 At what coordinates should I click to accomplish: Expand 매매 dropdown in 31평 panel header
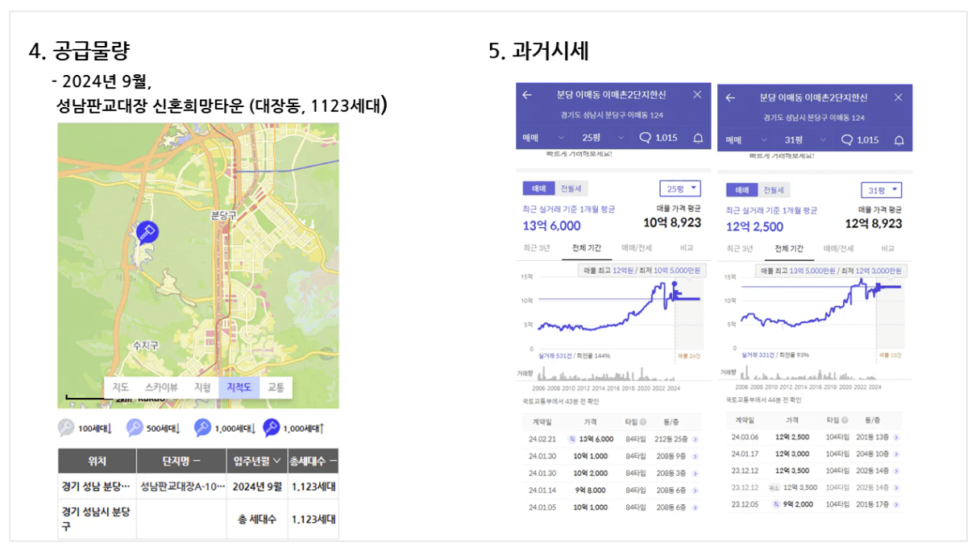[x=746, y=140]
